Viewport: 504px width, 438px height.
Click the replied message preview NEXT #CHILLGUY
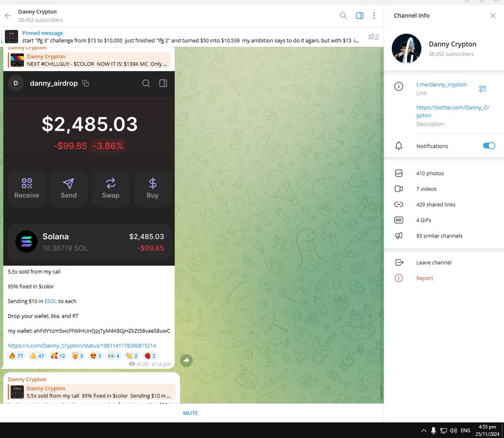pyautogui.click(x=89, y=60)
